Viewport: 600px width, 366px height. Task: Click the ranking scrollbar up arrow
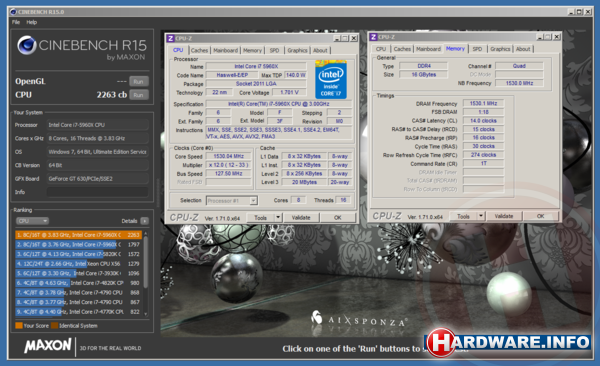(x=145, y=233)
